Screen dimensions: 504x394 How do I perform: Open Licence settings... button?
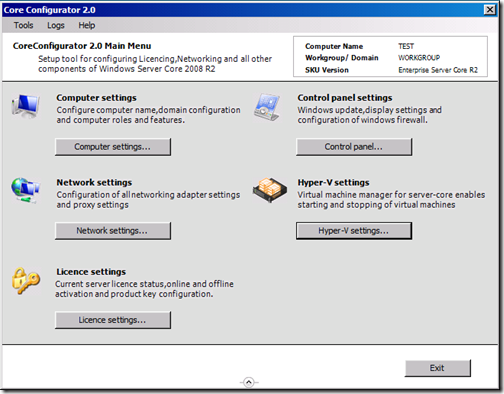pyautogui.click(x=113, y=320)
